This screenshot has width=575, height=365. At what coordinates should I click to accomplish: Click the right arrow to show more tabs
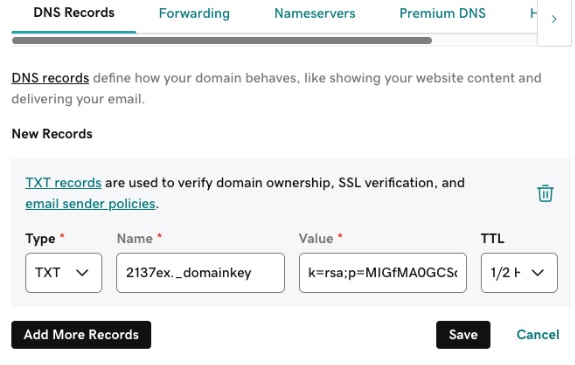554,19
